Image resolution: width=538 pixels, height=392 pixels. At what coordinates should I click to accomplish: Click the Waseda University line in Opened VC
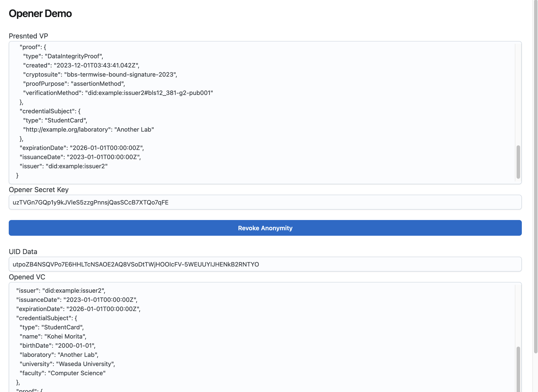point(67,364)
